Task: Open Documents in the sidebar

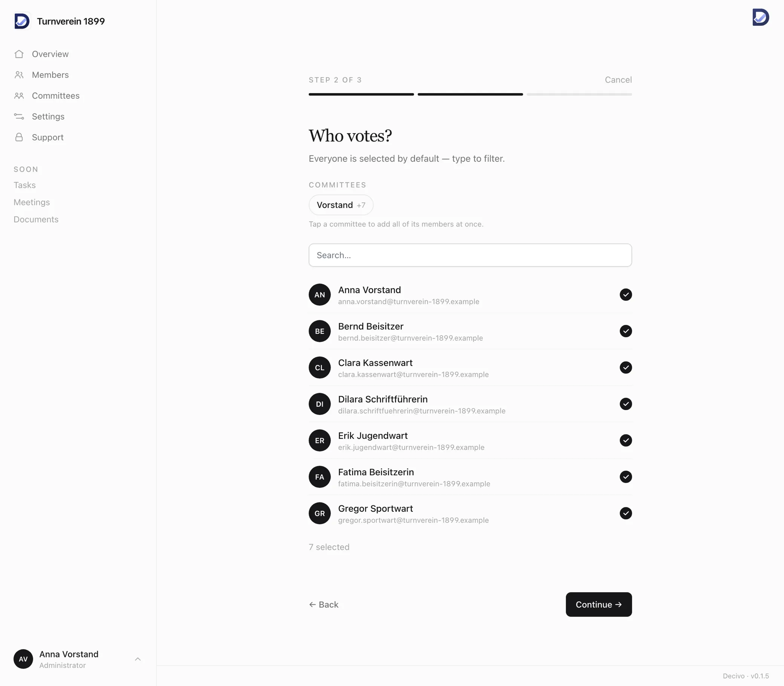Action: point(36,219)
